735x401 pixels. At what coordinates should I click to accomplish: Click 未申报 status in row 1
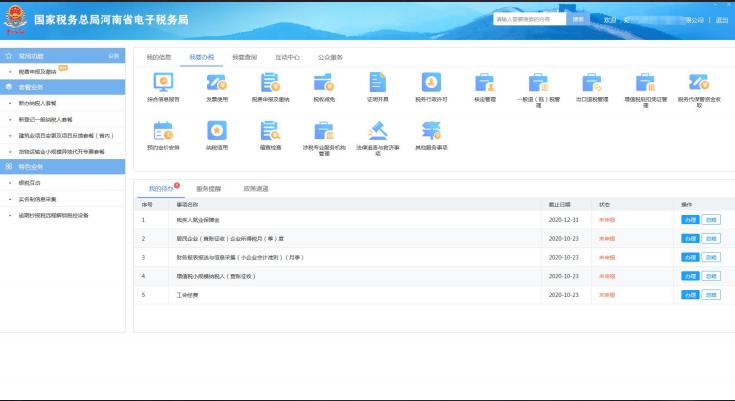[607, 220]
